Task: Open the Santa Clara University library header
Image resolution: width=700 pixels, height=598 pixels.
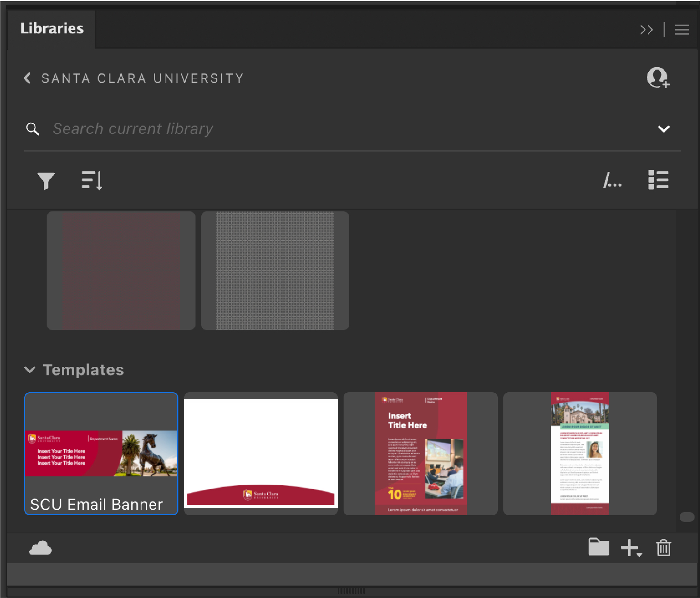Action: pyautogui.click(x=142, y=78)
